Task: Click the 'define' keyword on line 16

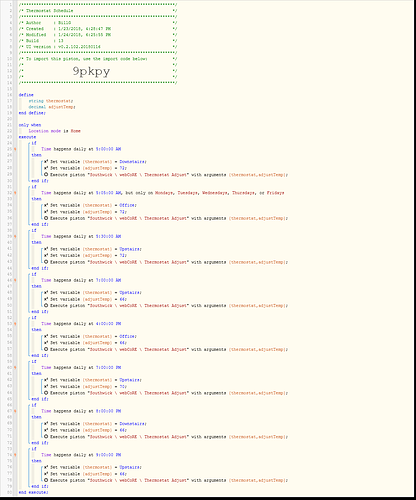Action: coord(26,95)
